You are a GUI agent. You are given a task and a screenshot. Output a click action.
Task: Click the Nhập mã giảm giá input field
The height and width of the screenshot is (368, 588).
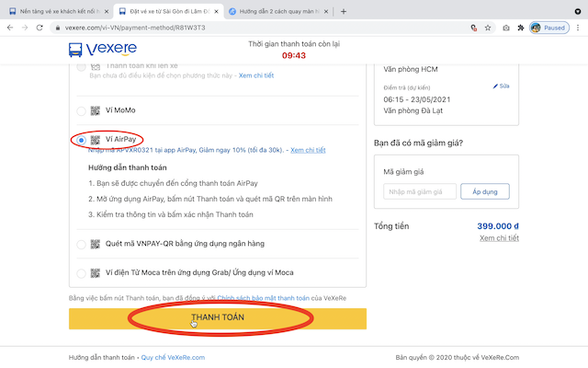point(420,191)
